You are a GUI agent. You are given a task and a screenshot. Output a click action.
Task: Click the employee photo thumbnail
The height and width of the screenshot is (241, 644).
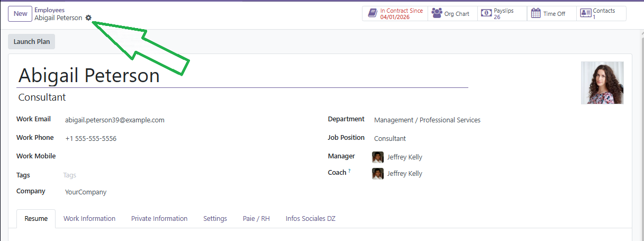point(602,83)
